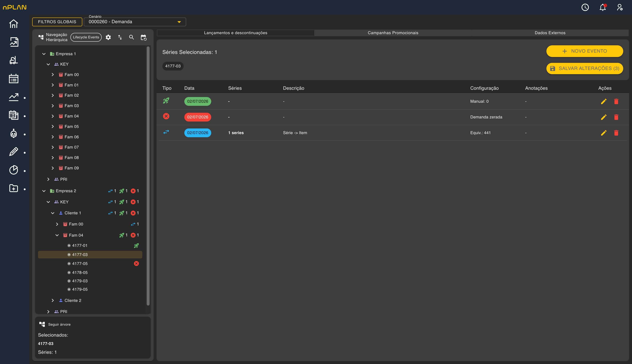Viewport: 632px width, 364px height.
Task: Toggle Seguir árvore option
Action: coord(55,324)
